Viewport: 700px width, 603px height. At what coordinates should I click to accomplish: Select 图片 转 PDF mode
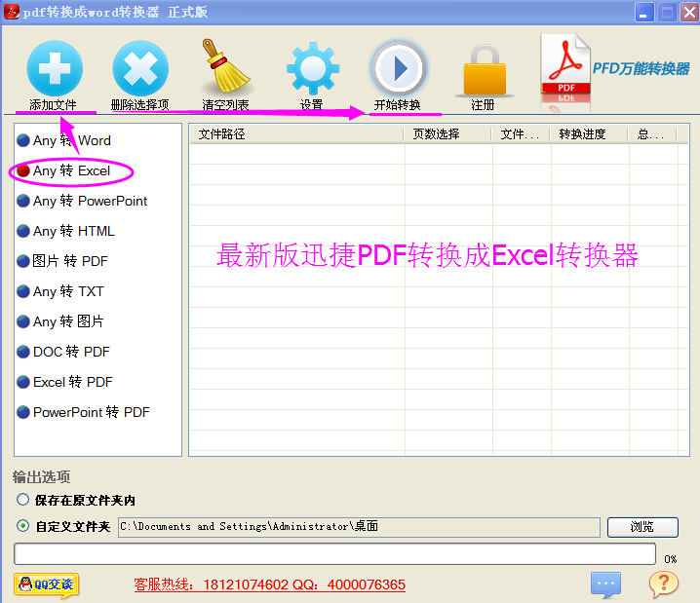click(62, 261)
